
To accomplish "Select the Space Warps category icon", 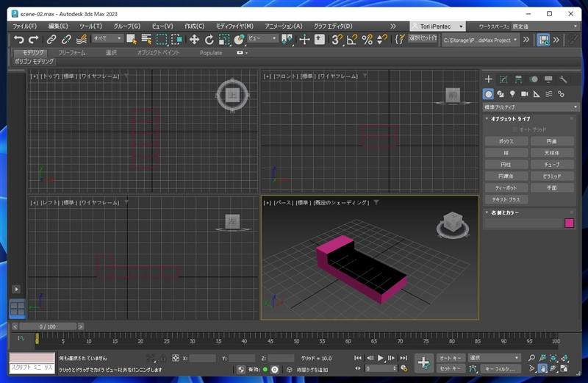I will [548, 94].
